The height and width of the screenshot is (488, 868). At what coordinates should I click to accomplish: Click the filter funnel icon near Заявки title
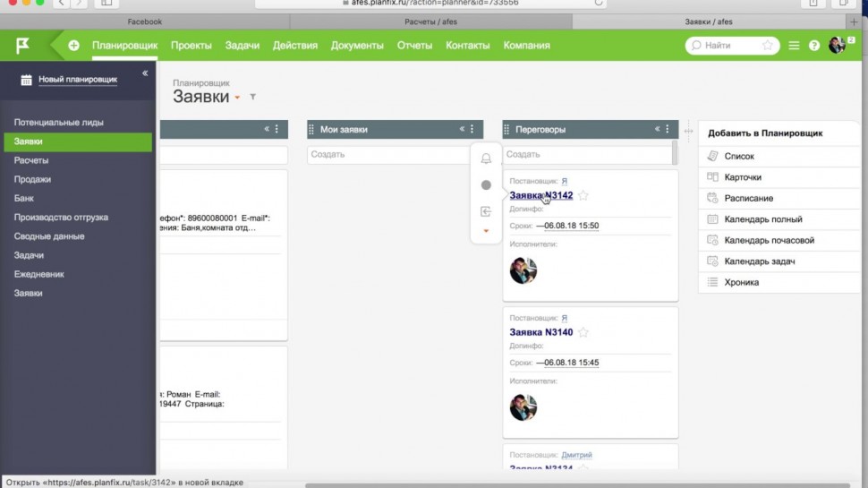coord(253,97)
